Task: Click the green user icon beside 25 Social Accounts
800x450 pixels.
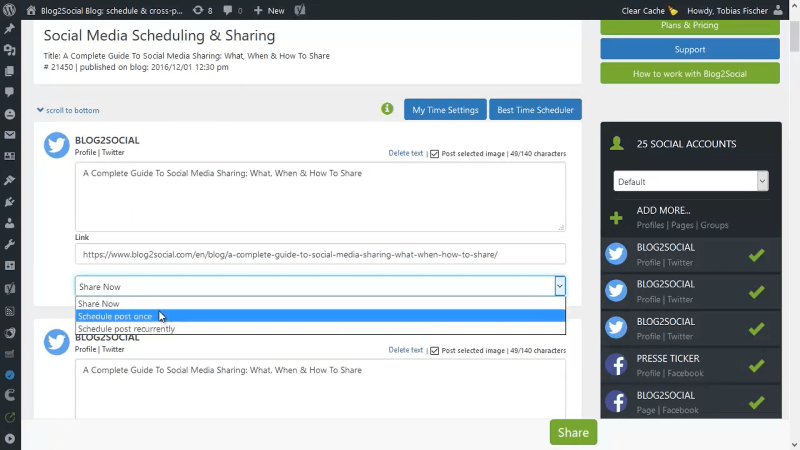Action: pyautogui.click(x=616, y=144)
